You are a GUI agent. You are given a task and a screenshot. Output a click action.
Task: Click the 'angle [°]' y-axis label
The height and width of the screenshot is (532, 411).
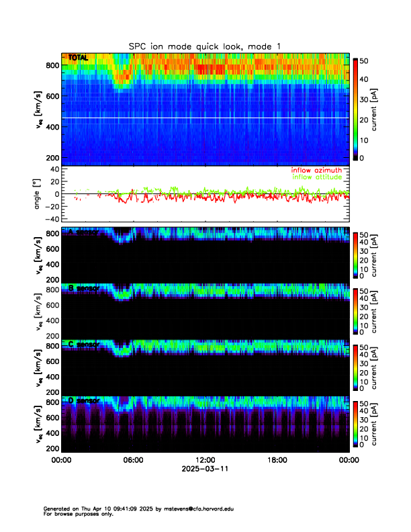point(38,194)
